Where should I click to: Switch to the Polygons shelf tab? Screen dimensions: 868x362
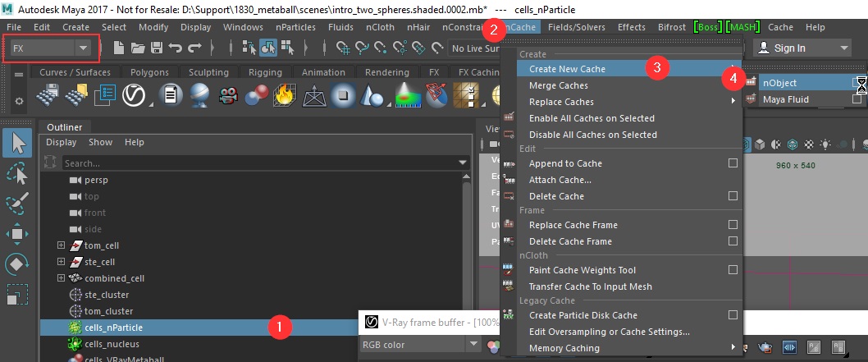(149, 72)
